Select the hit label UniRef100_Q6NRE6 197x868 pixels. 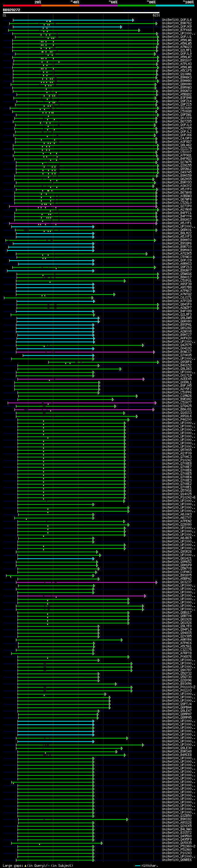pos(177,860)
